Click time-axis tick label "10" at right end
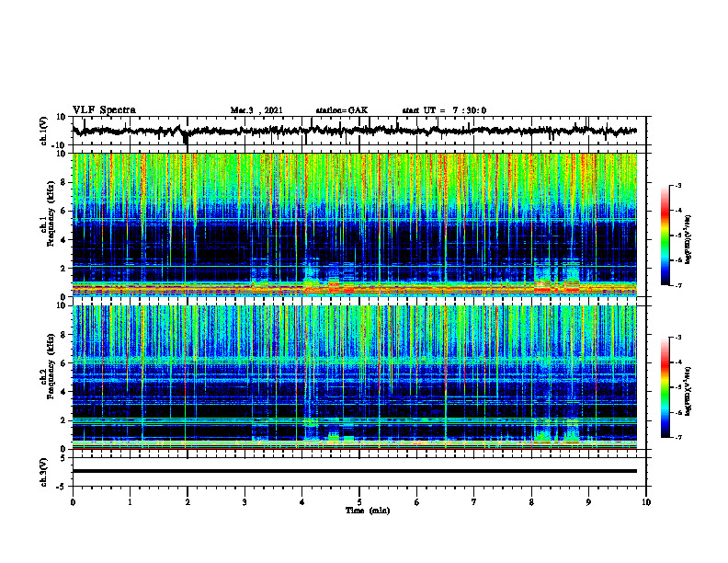728x563 pixels. coord(646,502)
